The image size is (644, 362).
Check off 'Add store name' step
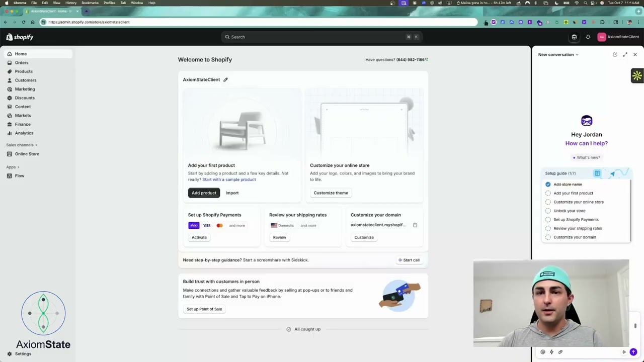point(548,185)
